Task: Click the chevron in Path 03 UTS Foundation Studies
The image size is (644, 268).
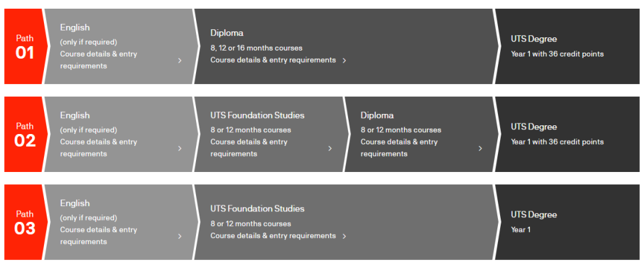Action: coord(344,237)
